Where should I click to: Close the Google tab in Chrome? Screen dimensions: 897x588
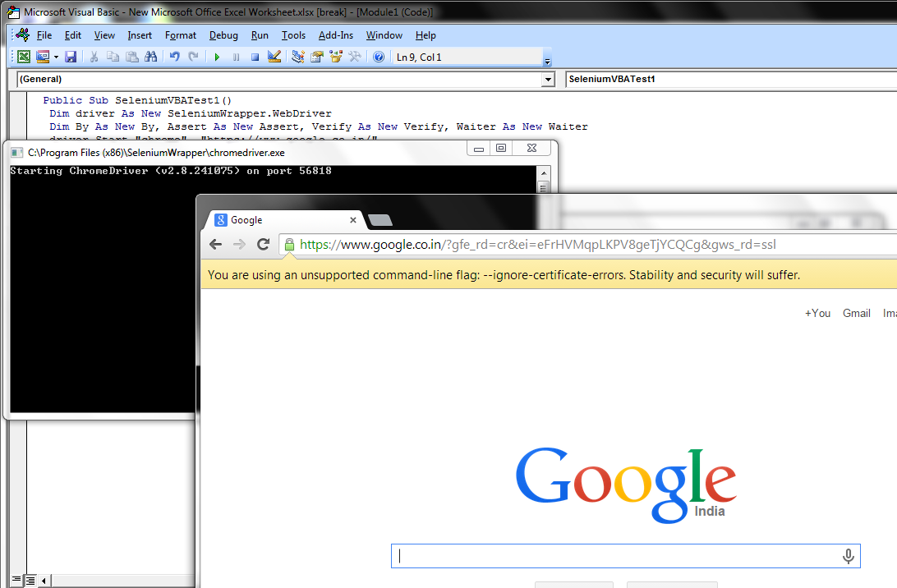coord(353,220)
